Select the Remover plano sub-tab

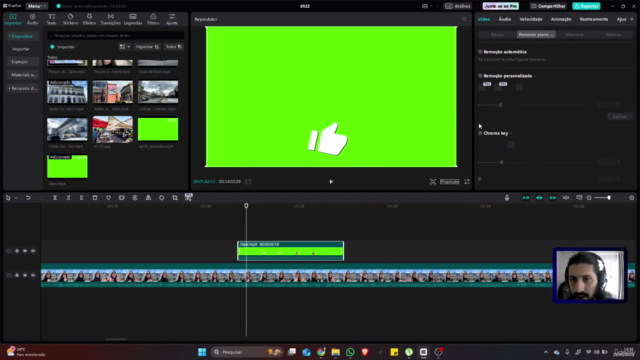[x=536, y=35]
